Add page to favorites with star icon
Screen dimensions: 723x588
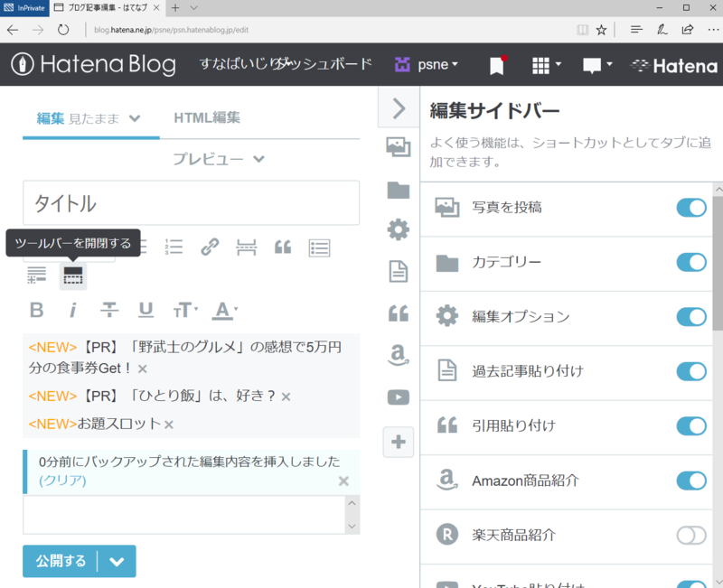601,30
